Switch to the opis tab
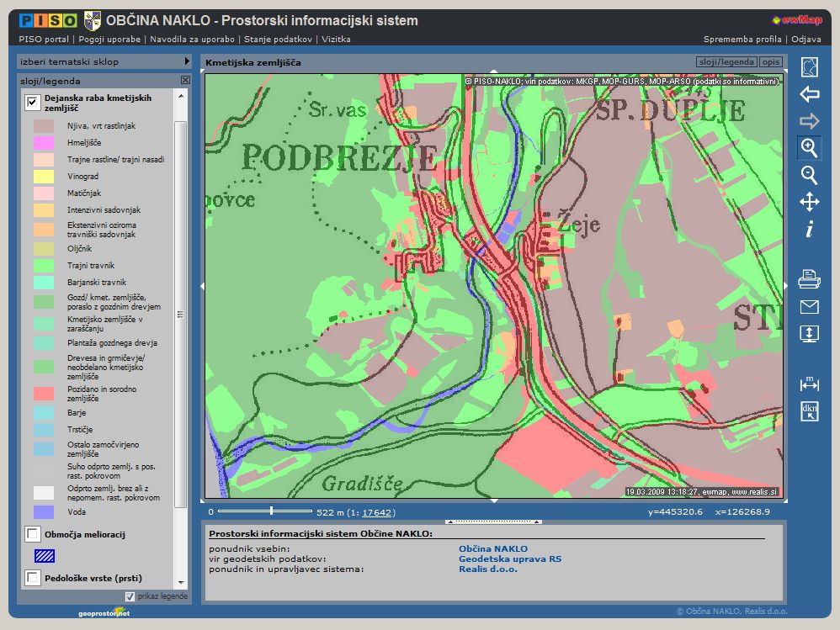 pos(770,62)
